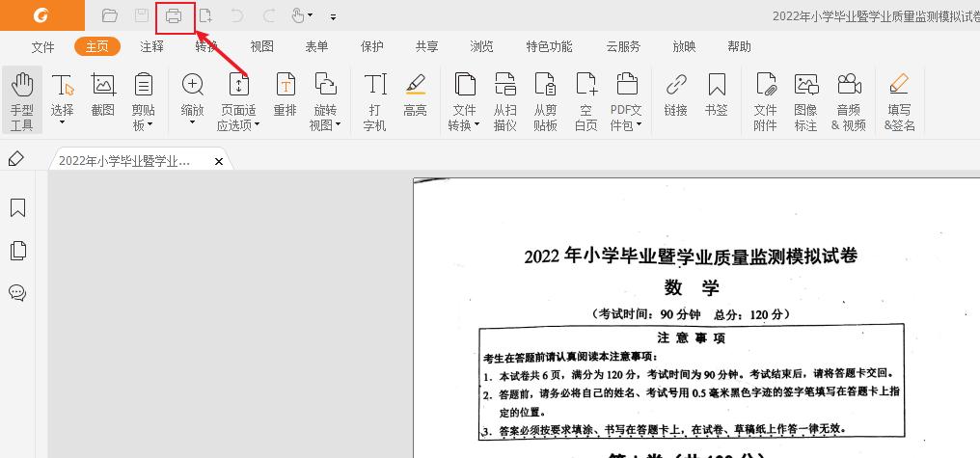This screenshot has width=980, height=458.
Task: Open the comments panel in left sidebar
Action: pyautogui.click(x=17, y=292)
